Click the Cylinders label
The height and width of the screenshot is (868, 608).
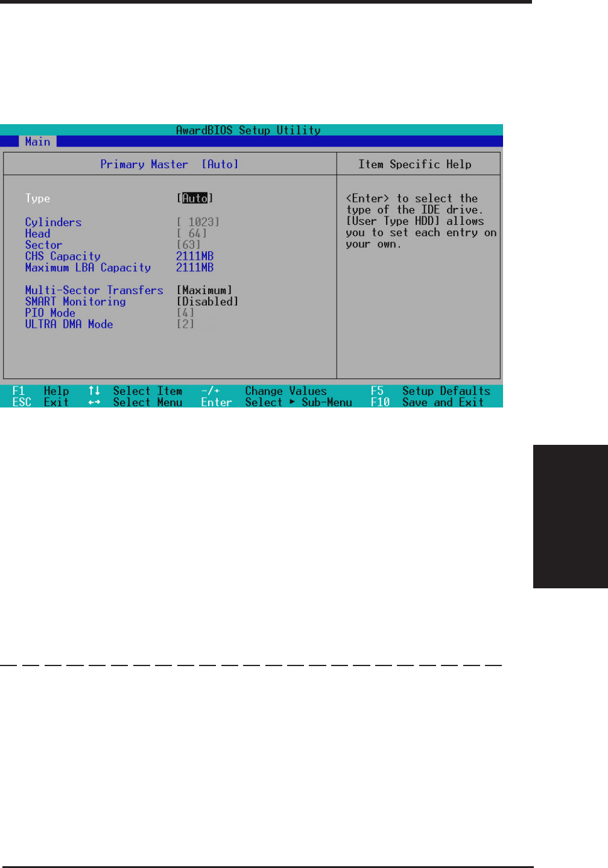(x=53, y=222)
